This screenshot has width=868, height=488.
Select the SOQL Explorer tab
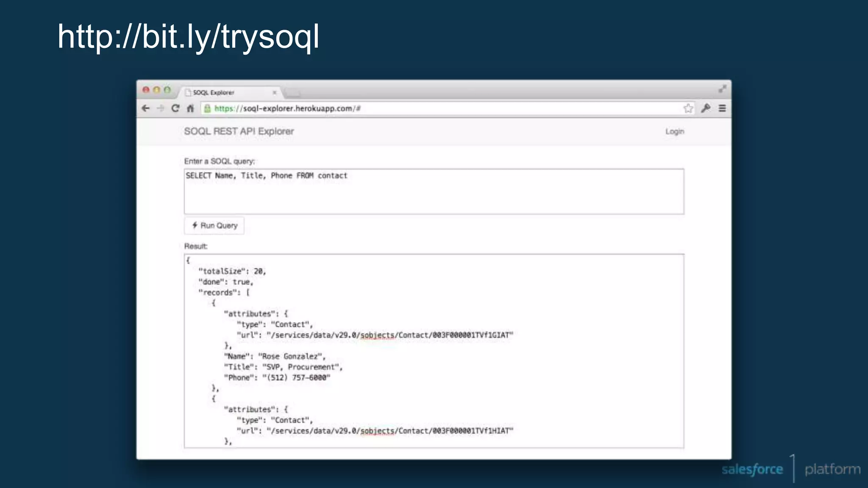(x=220, y=92)
